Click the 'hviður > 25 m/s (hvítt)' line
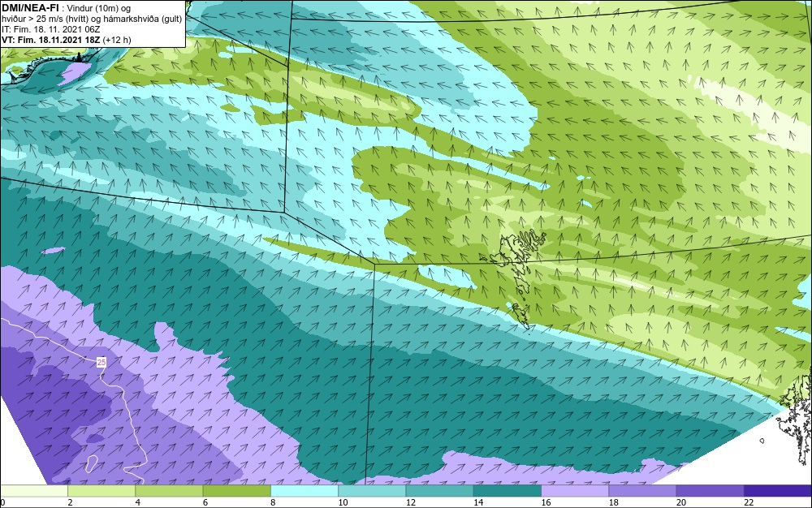This screenshot has width=812, height=508. click(x=45, y=19)
